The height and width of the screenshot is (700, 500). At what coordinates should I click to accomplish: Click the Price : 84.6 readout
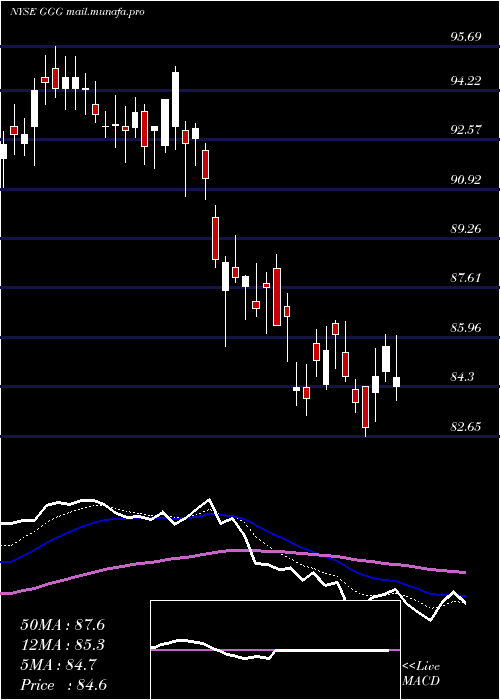63,685
